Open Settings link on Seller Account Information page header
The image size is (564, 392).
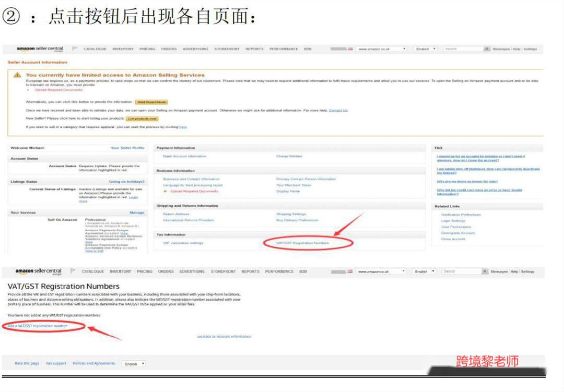530,49
